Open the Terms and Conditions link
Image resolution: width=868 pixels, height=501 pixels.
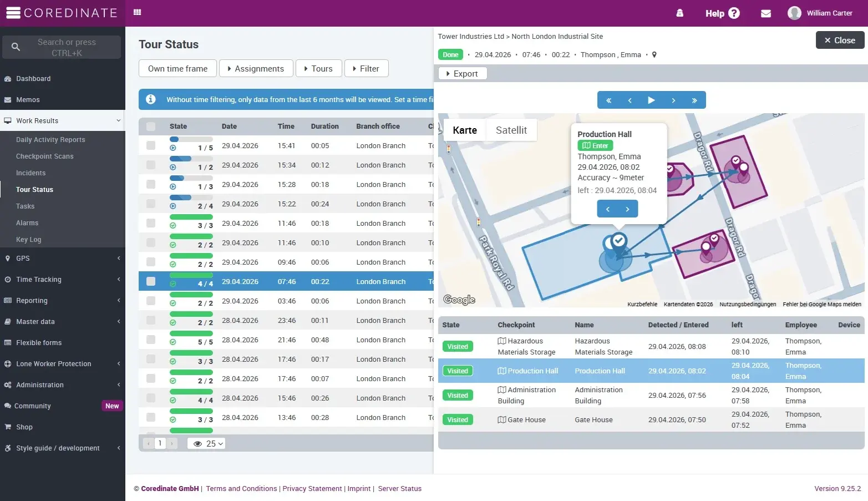click(241, 489)
